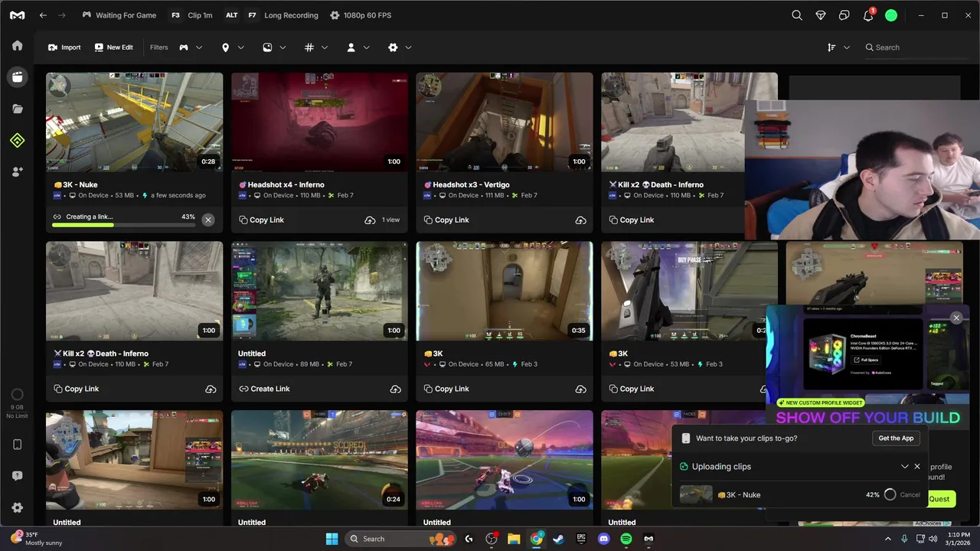Open the Help question mark icon in the sidebar
The image size is (980, 551).
[17, 476]
